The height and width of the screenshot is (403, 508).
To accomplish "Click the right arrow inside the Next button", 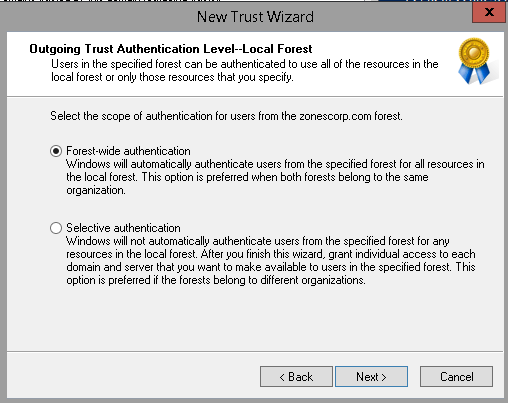I will [x=384, y=377].
